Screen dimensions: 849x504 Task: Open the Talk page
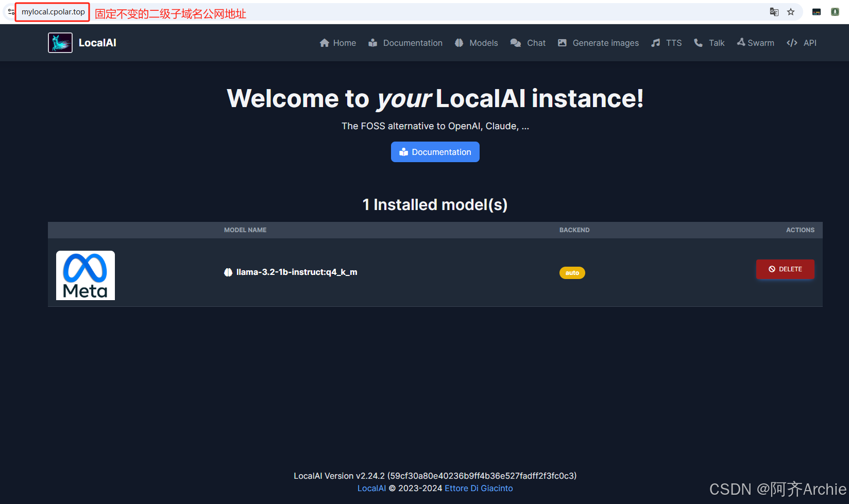tap(709, 43)
